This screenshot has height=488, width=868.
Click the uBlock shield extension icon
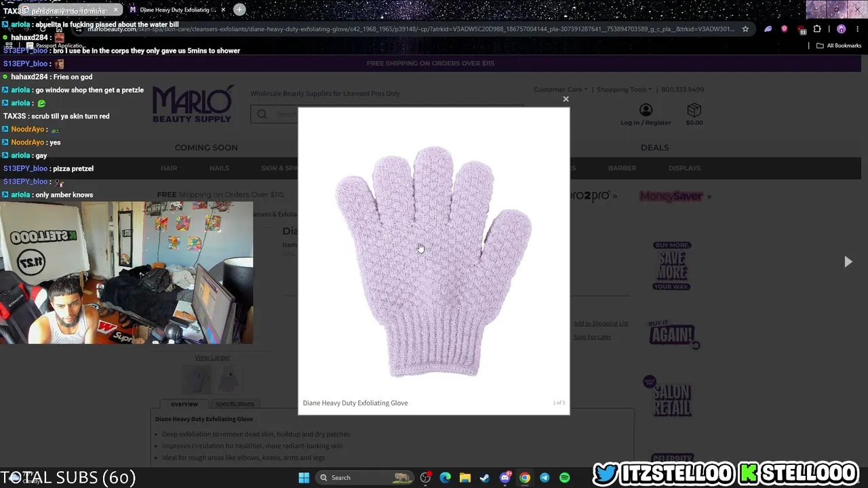785,29
